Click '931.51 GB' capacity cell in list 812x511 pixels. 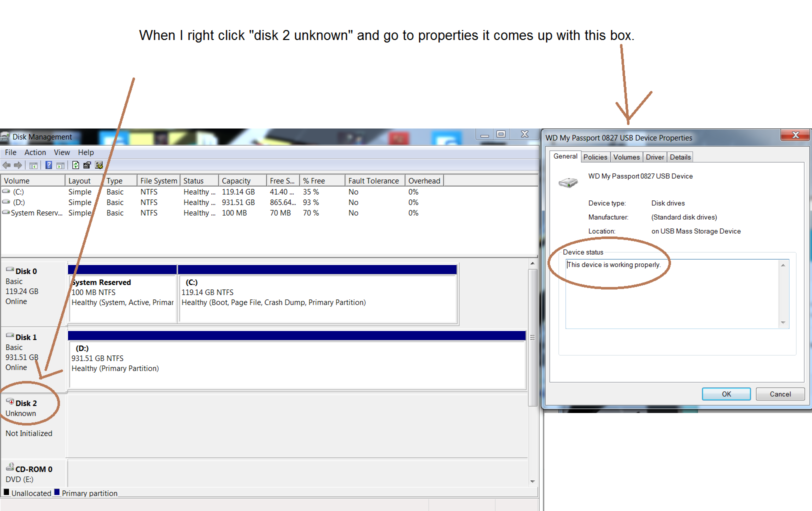[x=238, y=202]
